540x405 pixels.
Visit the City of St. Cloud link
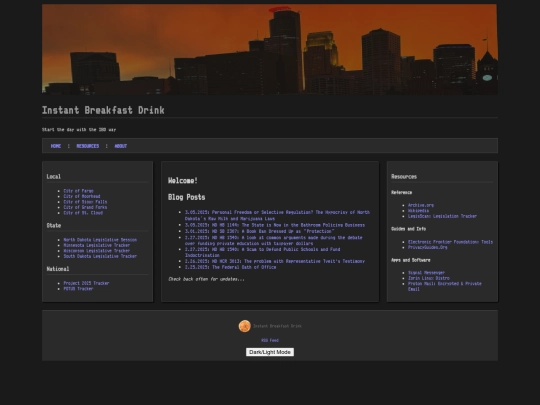(83, 213)
